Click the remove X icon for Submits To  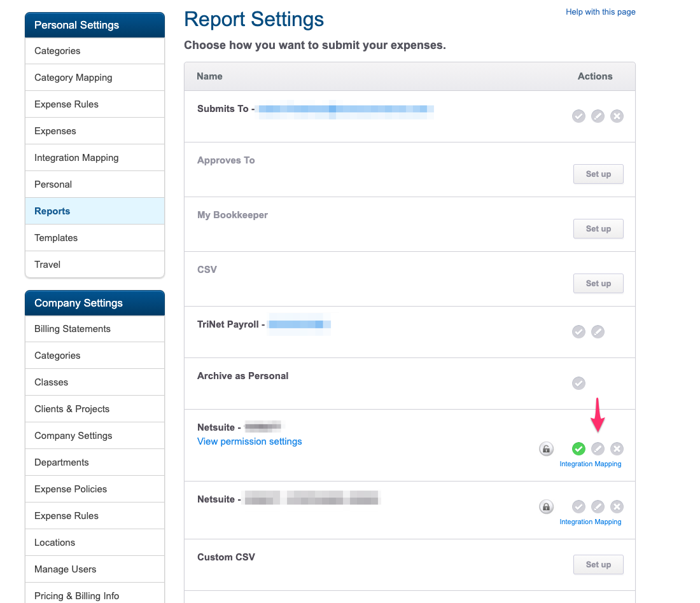click(x=617, y=116)
